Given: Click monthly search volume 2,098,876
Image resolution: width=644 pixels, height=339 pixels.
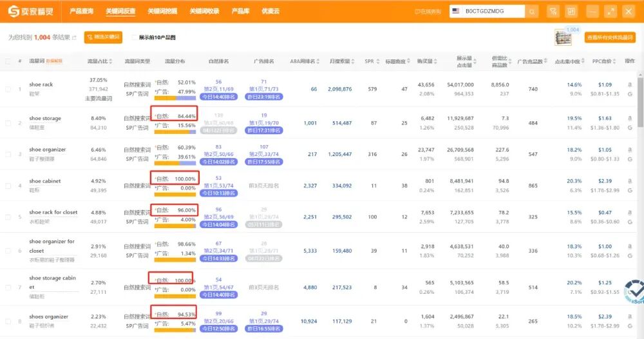Looking at the screenshot, I should point(339,89).
